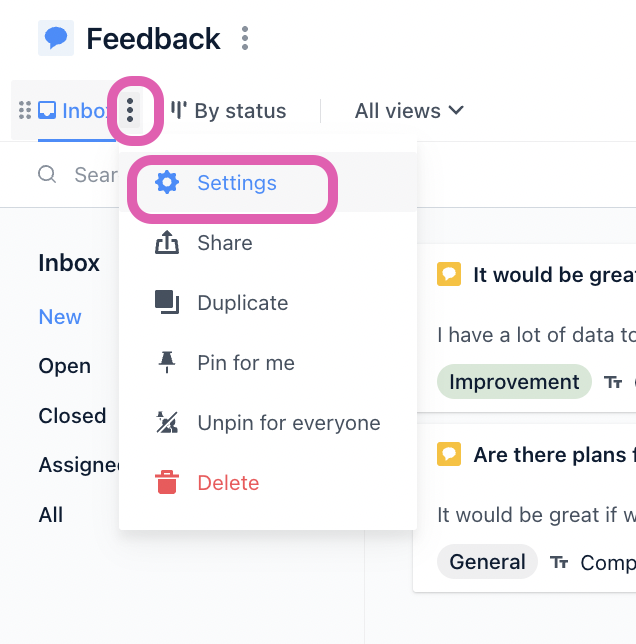Screen dimensions: 636x644
Task: Click the Inbox tab's three-dot options icon
Action: tap(130, 110)
